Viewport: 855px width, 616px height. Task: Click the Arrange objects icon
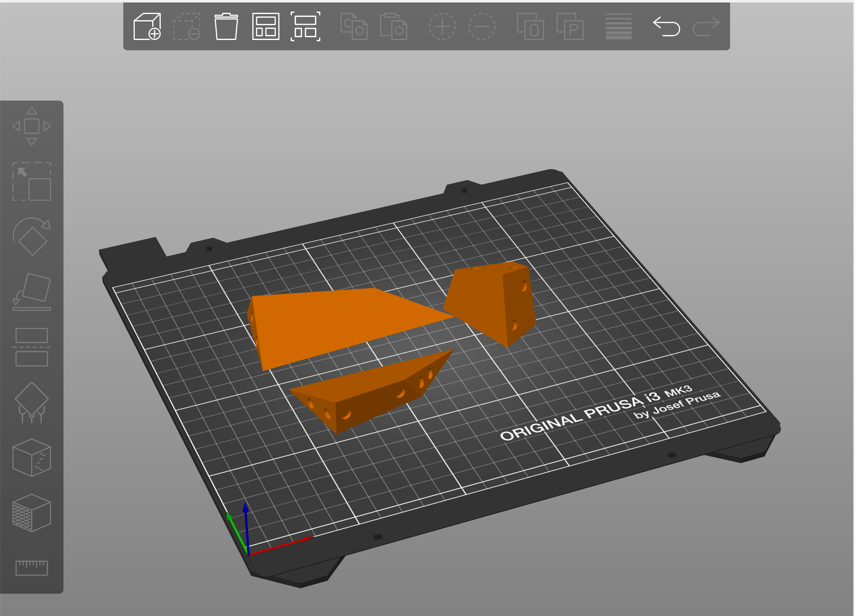coord(266,26)
